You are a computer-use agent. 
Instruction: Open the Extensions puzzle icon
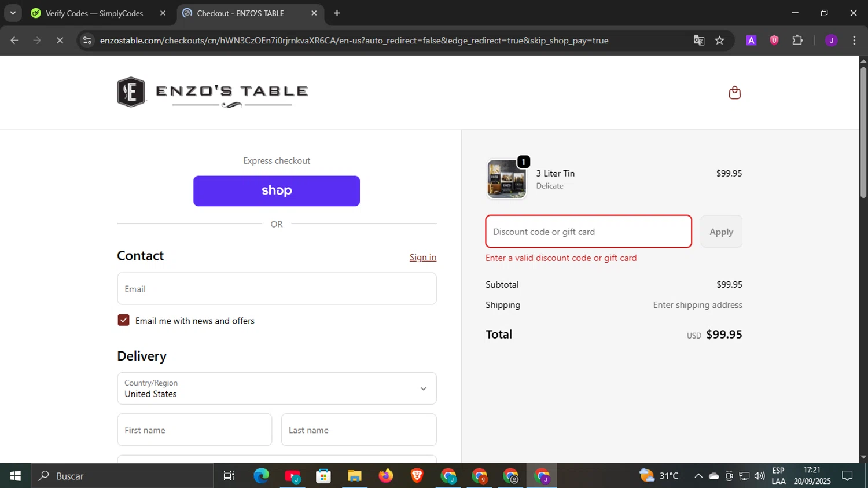pyautogui.click(x=797, y=41)
